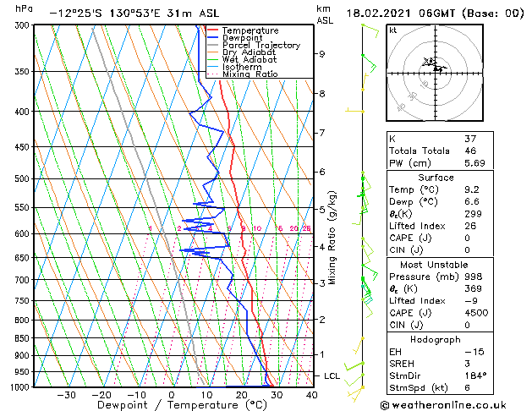Image resolution: width=532 pixels, height=411 pixels.
Task: Click the 'StmDir' value '184°'
Action: [475, 375]
